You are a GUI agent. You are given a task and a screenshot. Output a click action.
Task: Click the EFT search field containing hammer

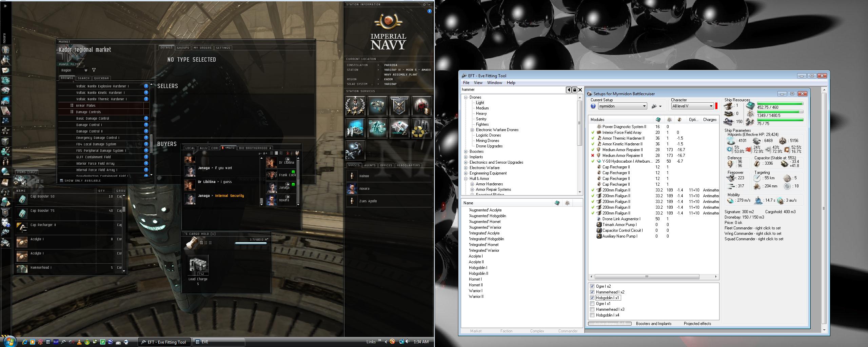[x=513, y=90]
